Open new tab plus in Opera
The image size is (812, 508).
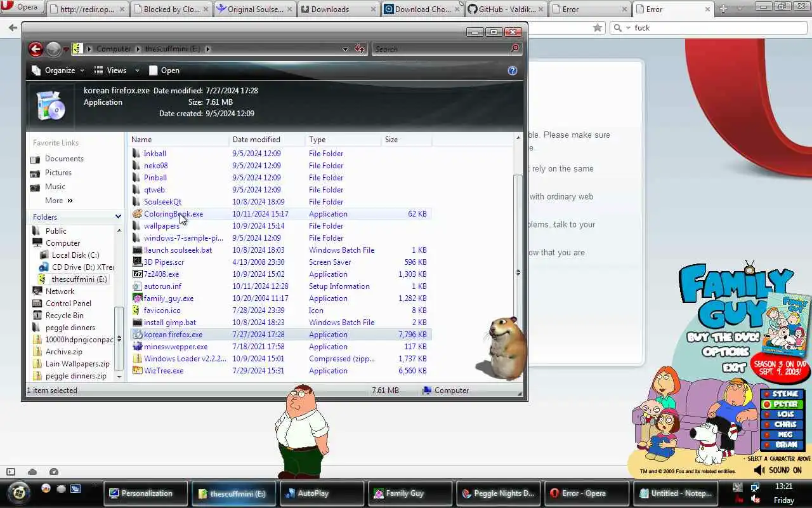723,9
